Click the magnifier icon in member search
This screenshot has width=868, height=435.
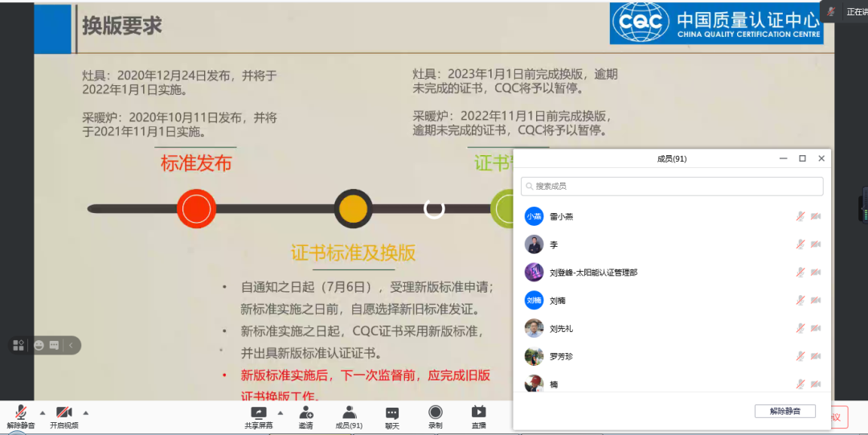529,187
